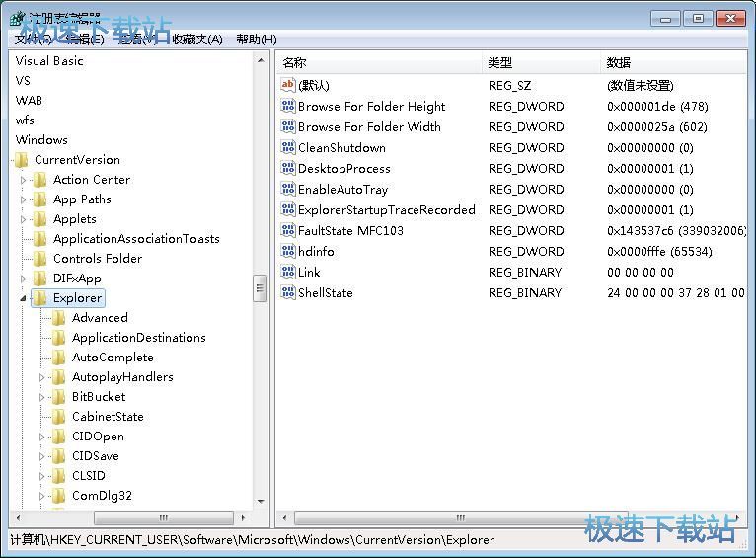The height and width of the screenshot is (558, 756).
Task: Click the CleanShutdown value icon
Action: 288,147
